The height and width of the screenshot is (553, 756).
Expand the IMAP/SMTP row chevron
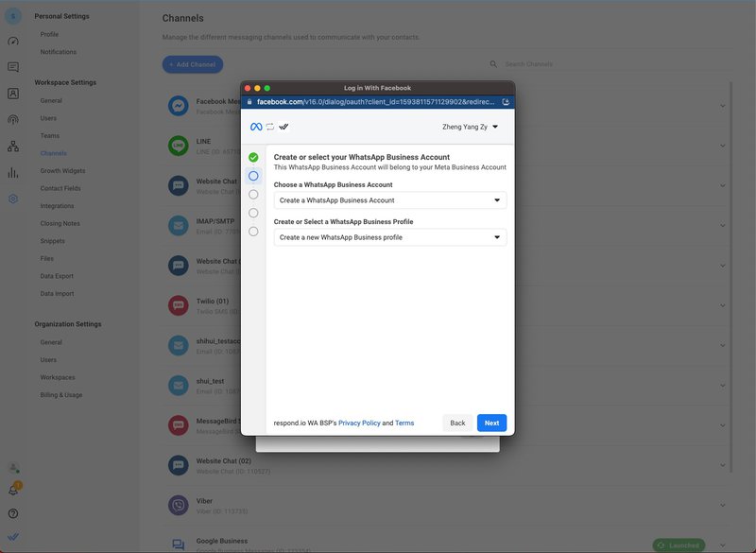(x=722, y=226)
